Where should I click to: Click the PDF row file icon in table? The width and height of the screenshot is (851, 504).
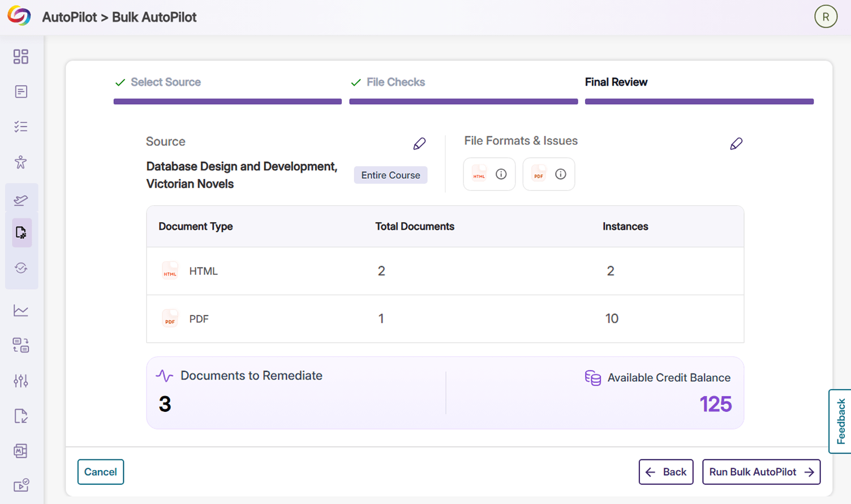[x=170, y=318]
